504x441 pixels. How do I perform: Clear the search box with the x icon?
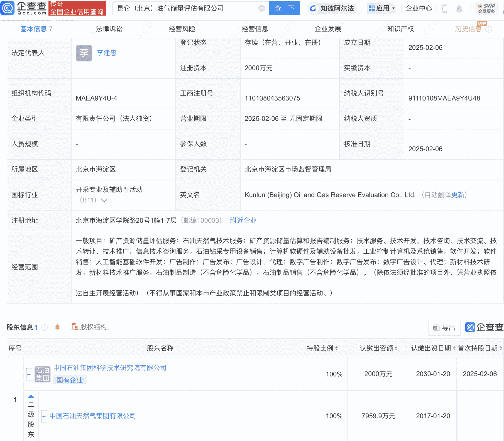pyautogui.click(x=261, y=8)
